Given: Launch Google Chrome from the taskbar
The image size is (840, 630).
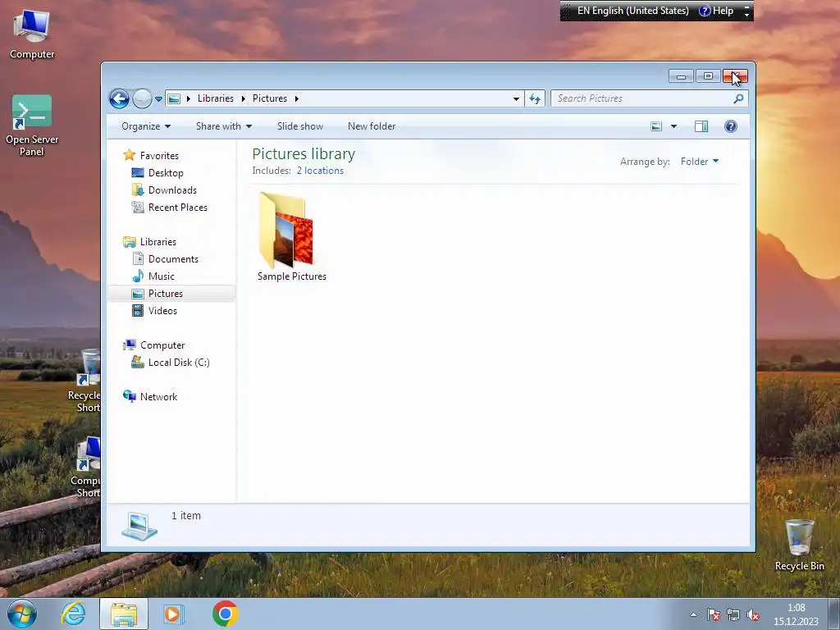Looking at the screenshot, I should [225, 614].
